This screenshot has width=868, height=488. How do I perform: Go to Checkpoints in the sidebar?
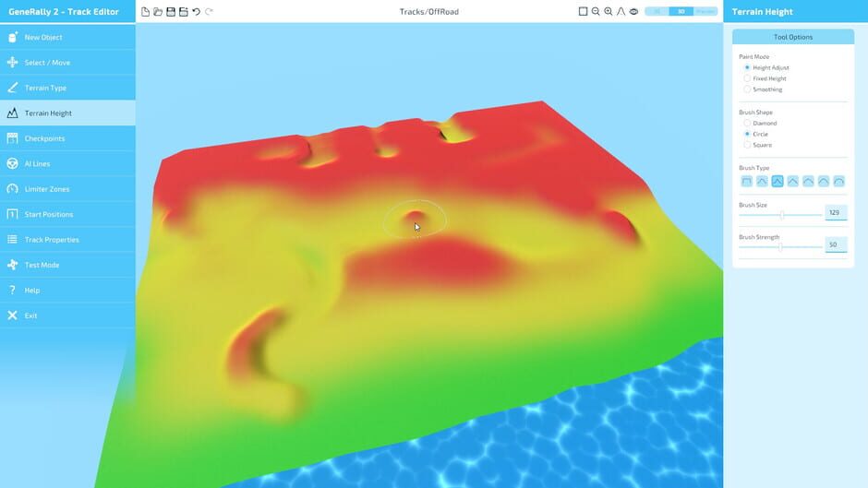click(44, 138)
